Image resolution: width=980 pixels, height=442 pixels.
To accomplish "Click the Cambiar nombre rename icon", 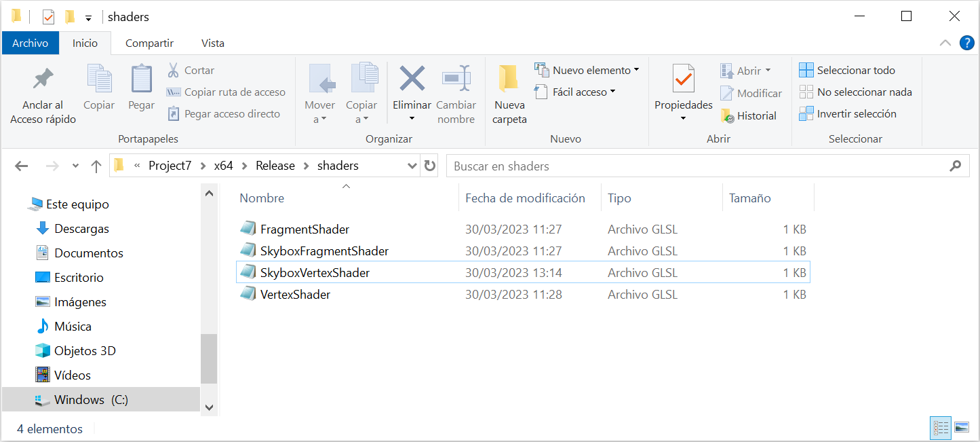I will (456, 79).
